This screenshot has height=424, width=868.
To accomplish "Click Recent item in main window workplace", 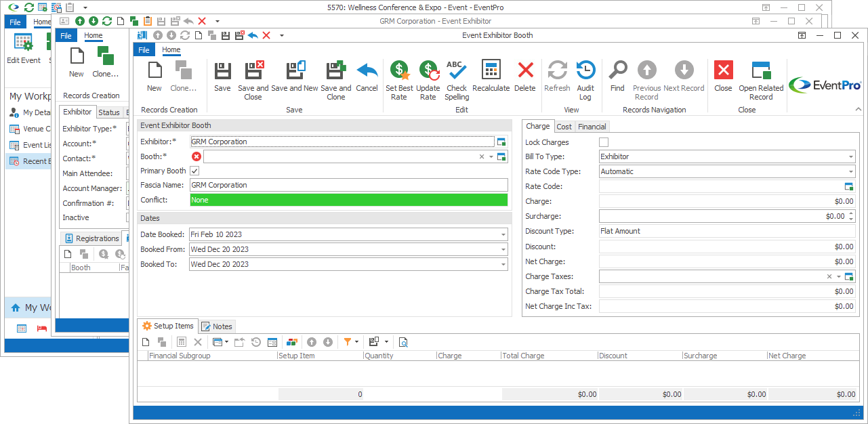I will click(x=28, y=161).
